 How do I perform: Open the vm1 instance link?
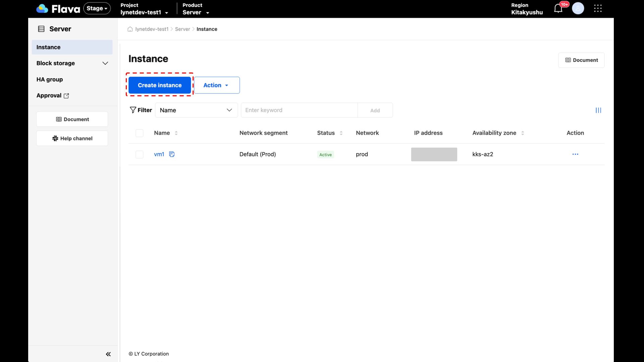pyautogui.click(x=159, y=154)
